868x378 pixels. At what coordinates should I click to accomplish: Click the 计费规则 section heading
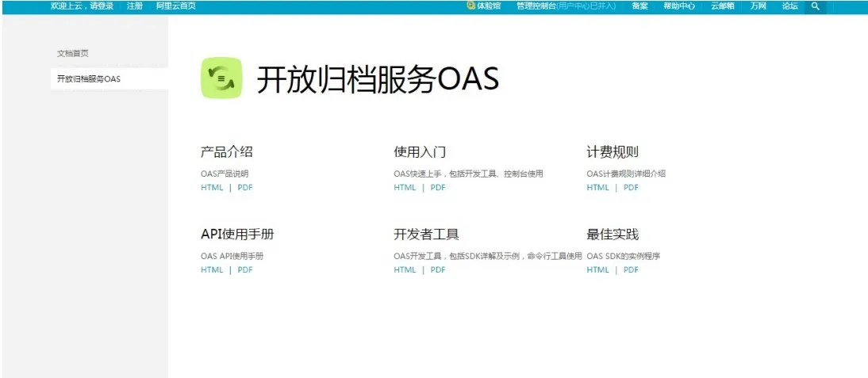pos(613,152)
